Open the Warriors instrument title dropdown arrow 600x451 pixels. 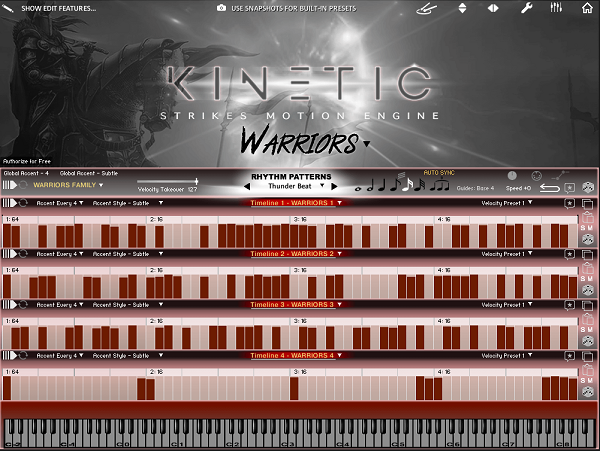click(x=367, y=144)
